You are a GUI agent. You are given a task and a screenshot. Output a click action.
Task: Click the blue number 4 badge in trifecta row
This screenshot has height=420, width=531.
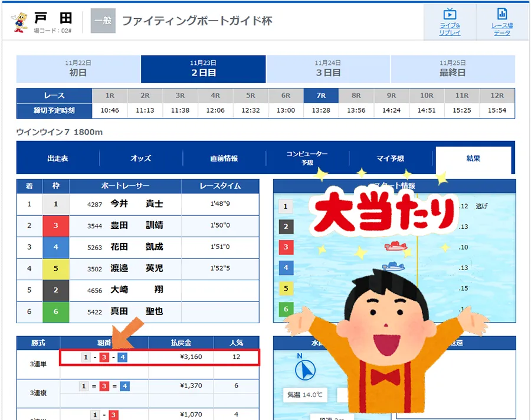point(123,357)
